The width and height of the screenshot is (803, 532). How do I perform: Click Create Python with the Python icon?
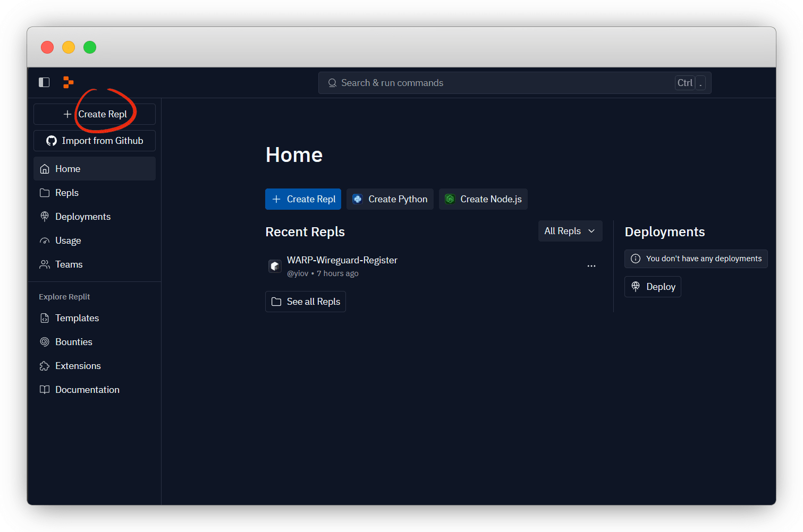pyautogui.click(x=390, y=199)
